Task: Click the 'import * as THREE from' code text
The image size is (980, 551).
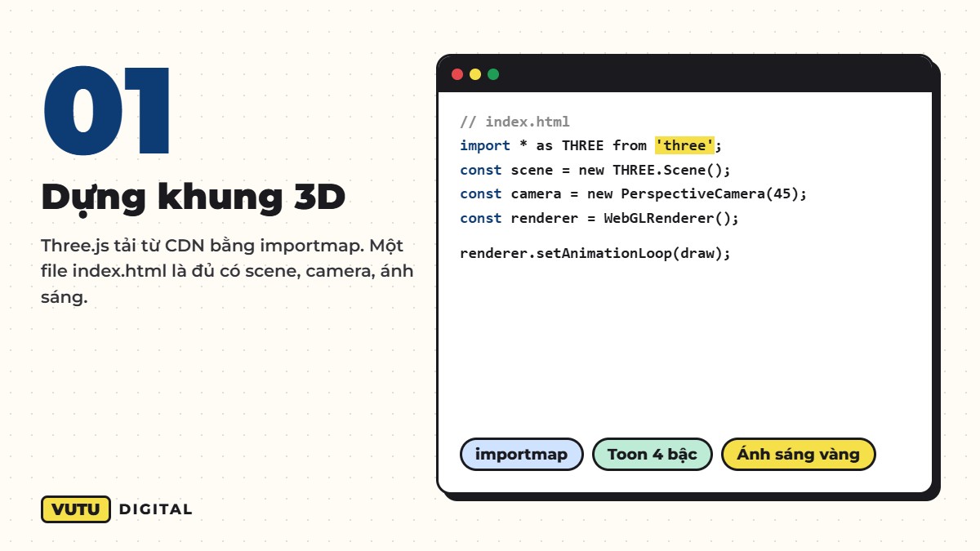Action: point(554,145)
